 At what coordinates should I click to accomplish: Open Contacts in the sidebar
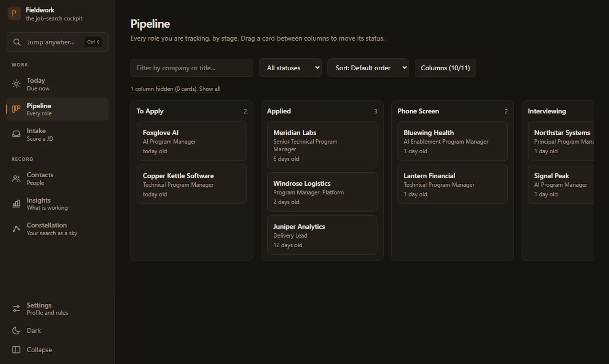[x=57, y=178]
